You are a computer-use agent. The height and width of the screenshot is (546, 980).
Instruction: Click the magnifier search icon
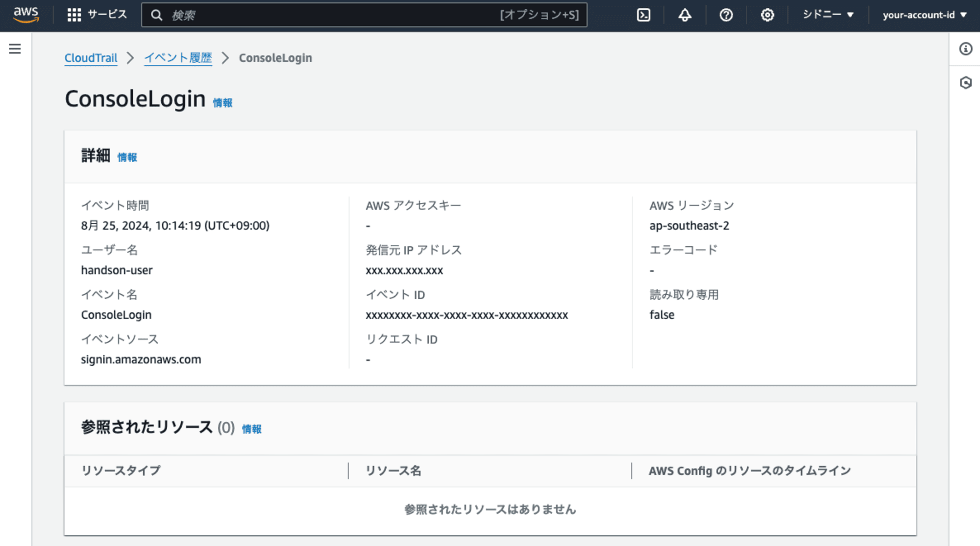(156, 15)
